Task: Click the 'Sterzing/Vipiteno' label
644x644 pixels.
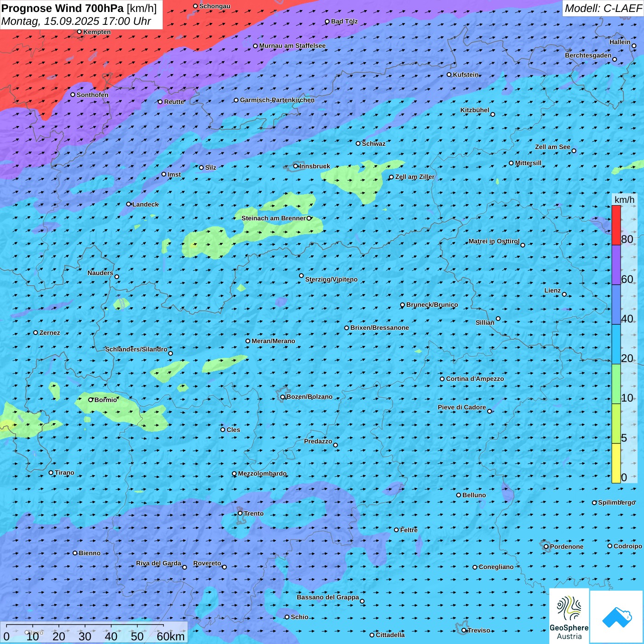Action: pyautogui.click(x=331, y=279)
